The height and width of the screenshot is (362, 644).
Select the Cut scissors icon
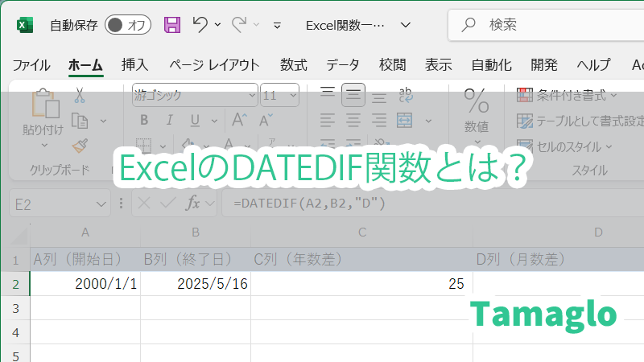pos(79,95)
